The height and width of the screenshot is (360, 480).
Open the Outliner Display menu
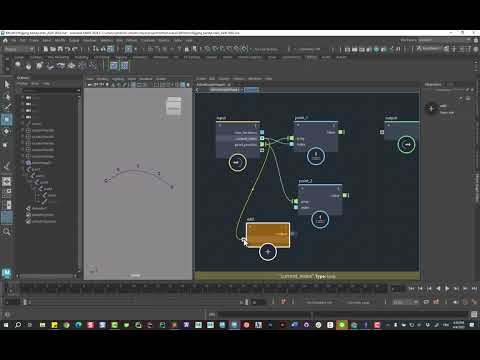point(23,84)
